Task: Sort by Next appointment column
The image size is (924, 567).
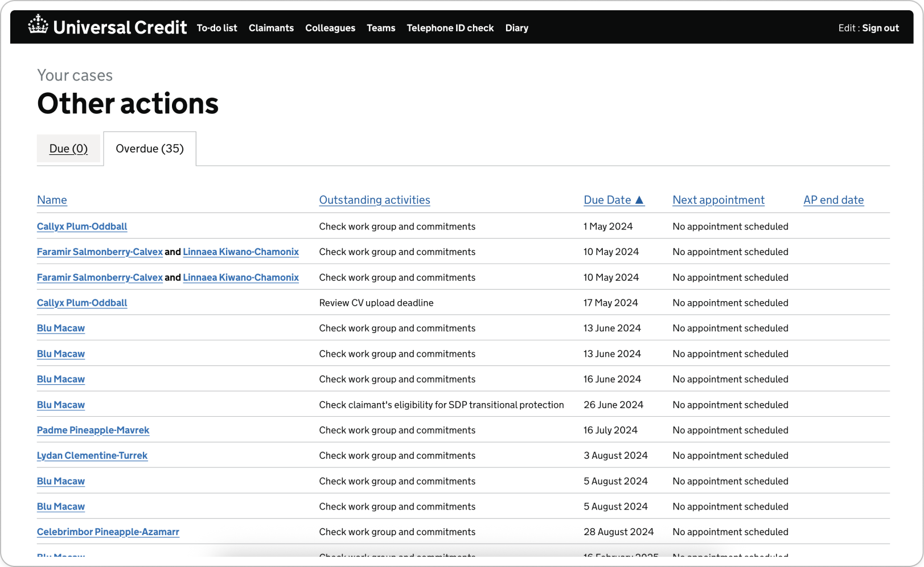Action: tap(718, 200)
